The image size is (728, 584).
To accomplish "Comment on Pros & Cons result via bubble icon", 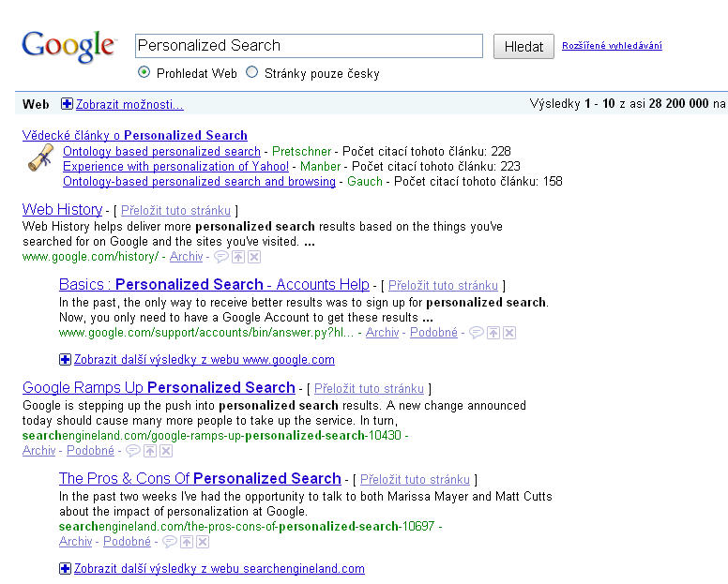I will pyautogui.click(x=170, y=541).
